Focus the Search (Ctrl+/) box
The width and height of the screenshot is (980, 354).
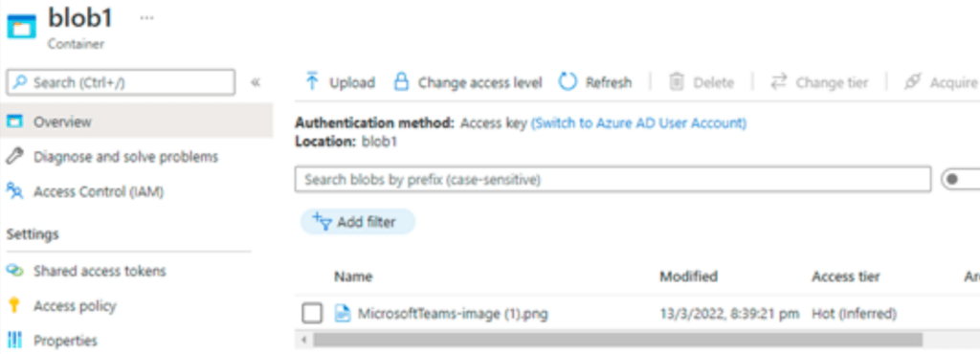121,82
